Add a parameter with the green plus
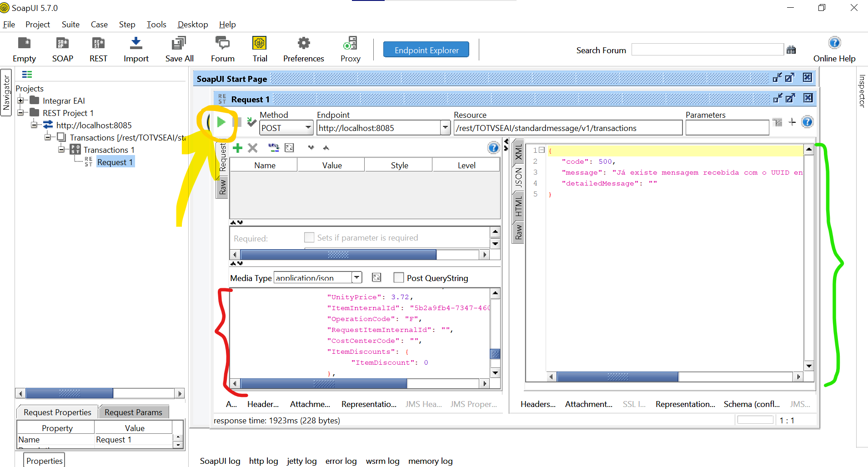Image resolution: width=868 pixels, height=467 pixels. pos(237,148)
